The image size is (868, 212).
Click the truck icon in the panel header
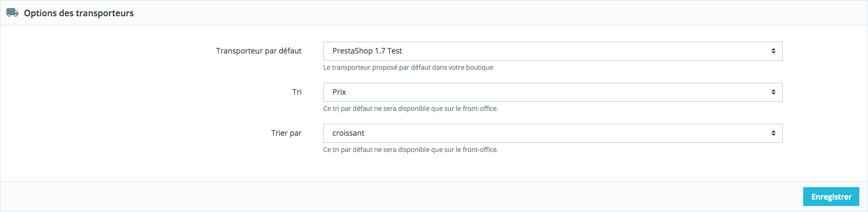pyautogui.click(x=12, y=13)
